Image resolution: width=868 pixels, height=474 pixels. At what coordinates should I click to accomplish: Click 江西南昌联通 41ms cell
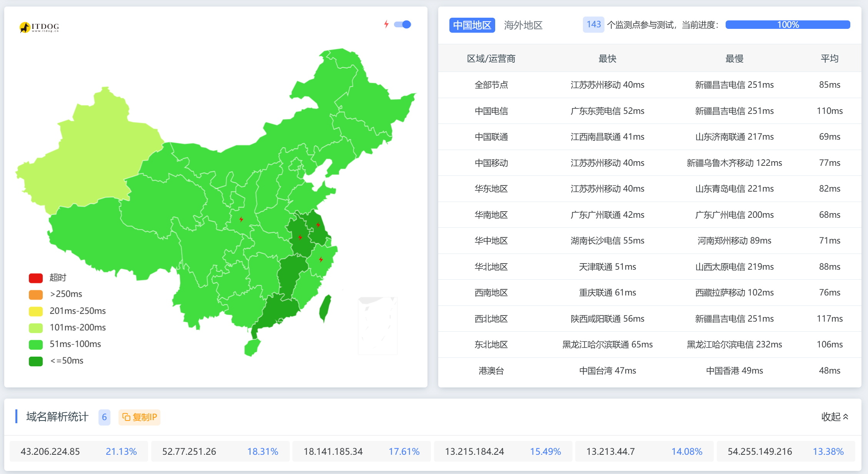(607, 137)
